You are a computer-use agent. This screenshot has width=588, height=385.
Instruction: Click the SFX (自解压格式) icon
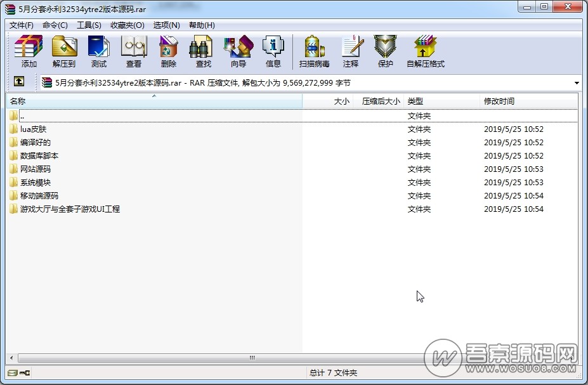(x=426, y=51)
